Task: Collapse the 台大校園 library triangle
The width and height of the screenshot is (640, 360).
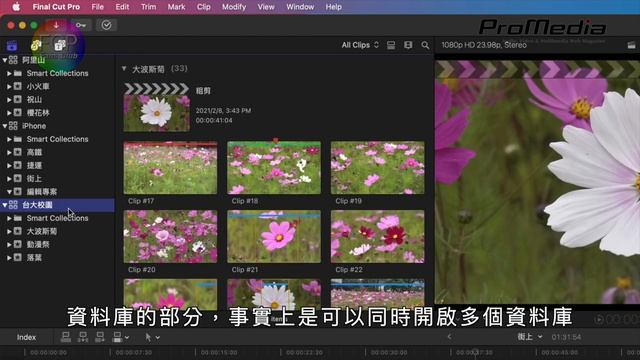Action: (4, 205)
